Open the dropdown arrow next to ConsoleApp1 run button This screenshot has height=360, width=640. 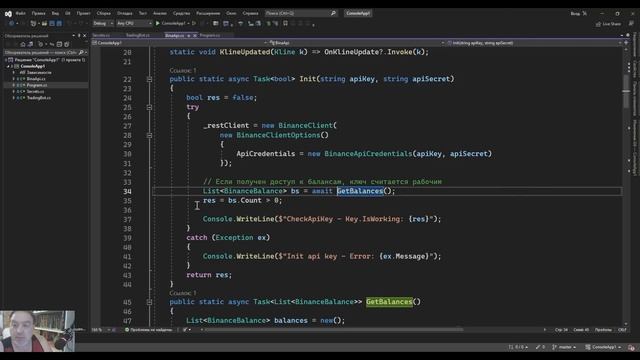click(189, 24)
